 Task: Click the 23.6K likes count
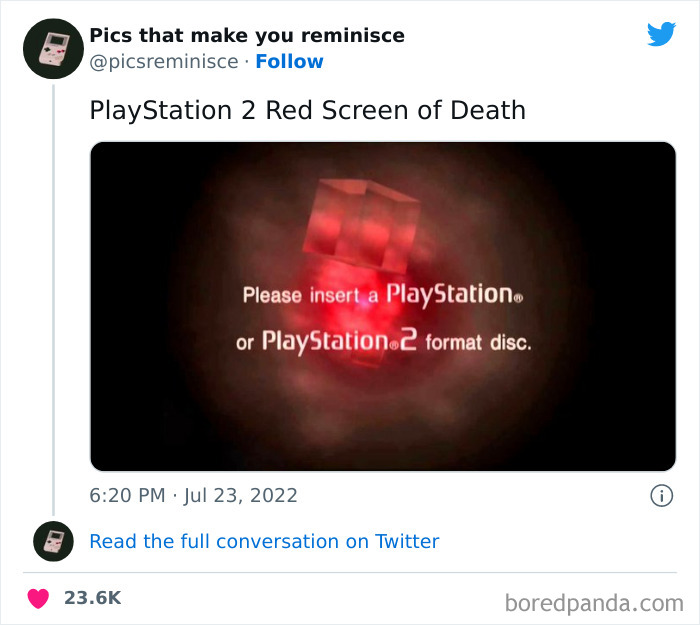point(92,598)
